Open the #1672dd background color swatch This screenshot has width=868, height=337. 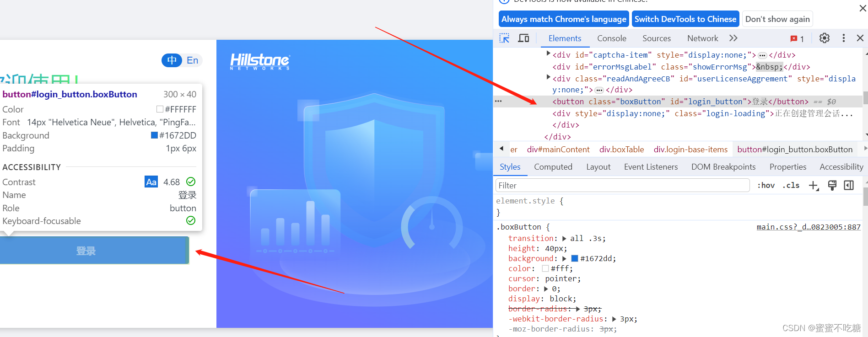pos(574,259)
